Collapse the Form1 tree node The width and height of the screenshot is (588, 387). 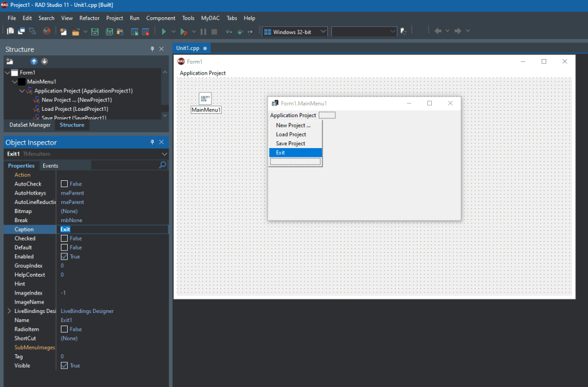point(7,72)
